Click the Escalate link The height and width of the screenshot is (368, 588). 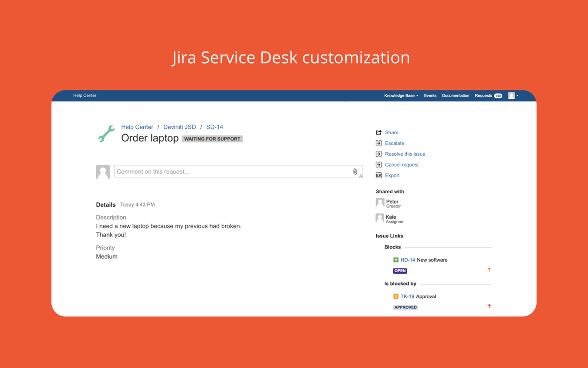395,143
